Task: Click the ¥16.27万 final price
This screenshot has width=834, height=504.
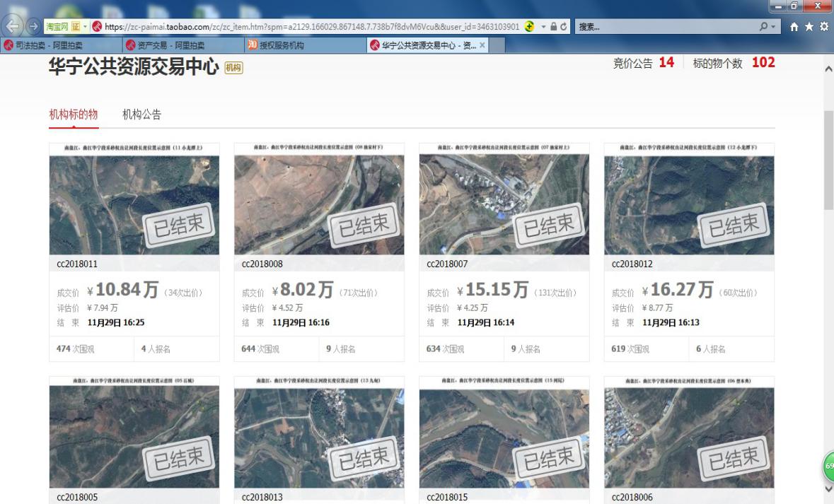Action: pos(678,290)
